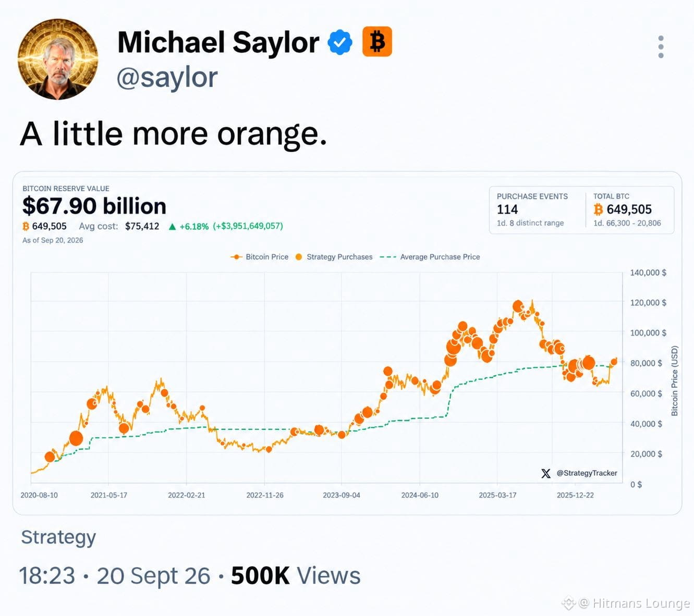Open the three-dot post options menu

click(661, 47)
